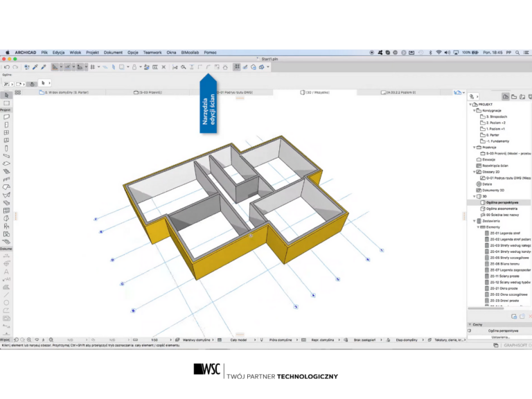Open the Dokument menu

point(113,52)
